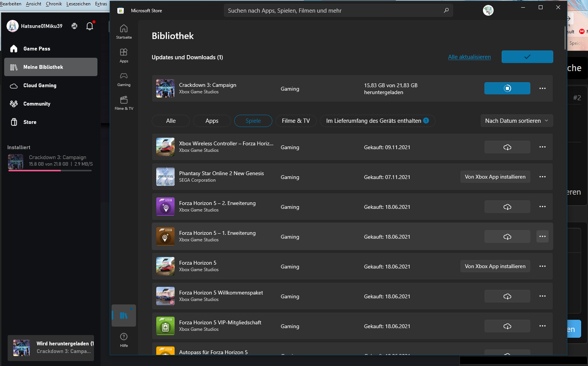This screenshot has height=366, width=588.
Task: Open more options for 1. Erweiterung
Action: (542, 237)
